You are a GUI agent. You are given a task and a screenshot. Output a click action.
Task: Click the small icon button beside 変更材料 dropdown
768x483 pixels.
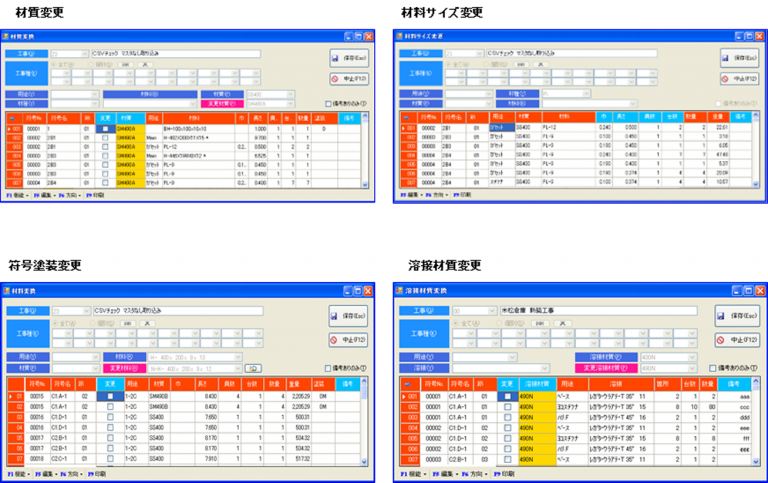click(253, 368)
